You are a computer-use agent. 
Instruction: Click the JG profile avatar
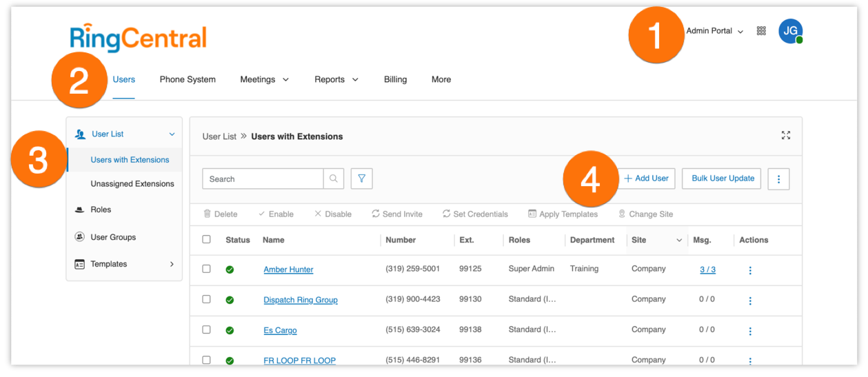click(790, 31)
